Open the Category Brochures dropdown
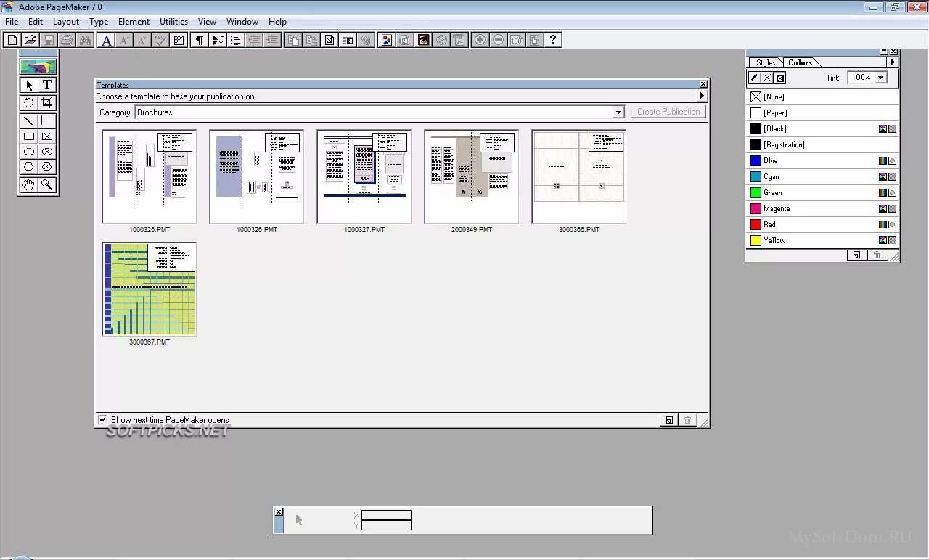Viewport: 929px width, 560px height. coord(618,112)
